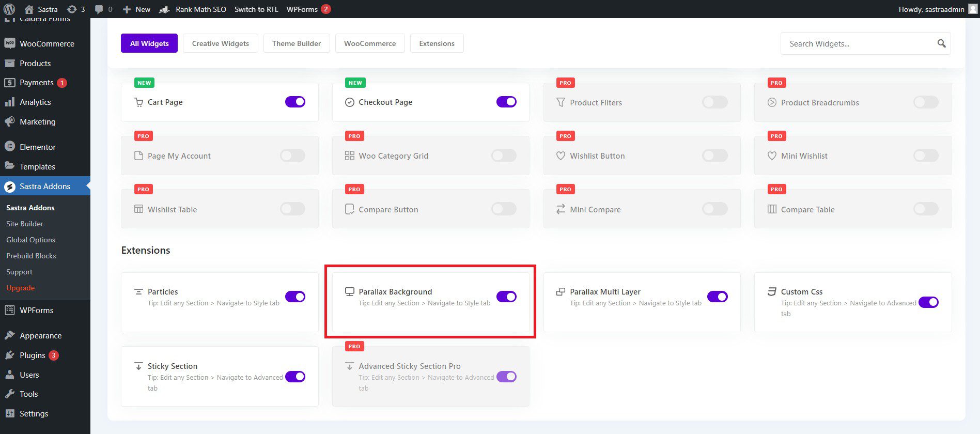Toggle the Sticky Section extension off
980x434 pixels.
(295, 377)
